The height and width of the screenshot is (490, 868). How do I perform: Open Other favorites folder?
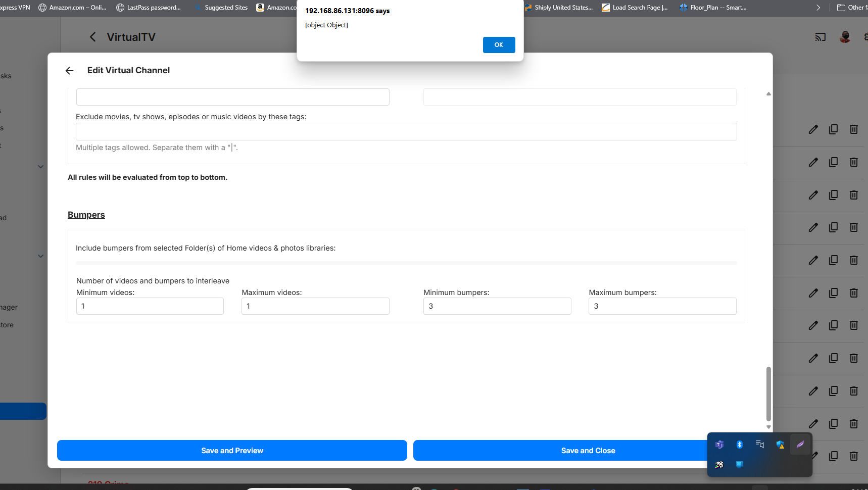[x=852, y=8]
